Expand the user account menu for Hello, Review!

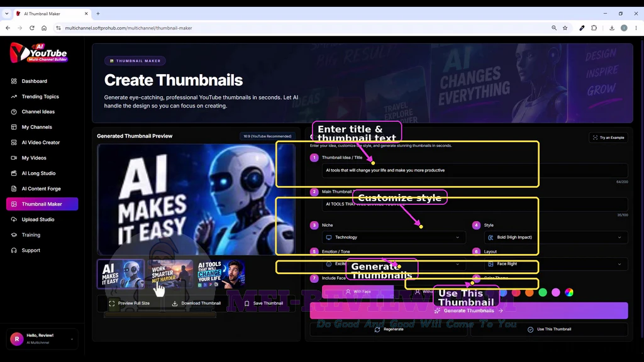[42, 339]
